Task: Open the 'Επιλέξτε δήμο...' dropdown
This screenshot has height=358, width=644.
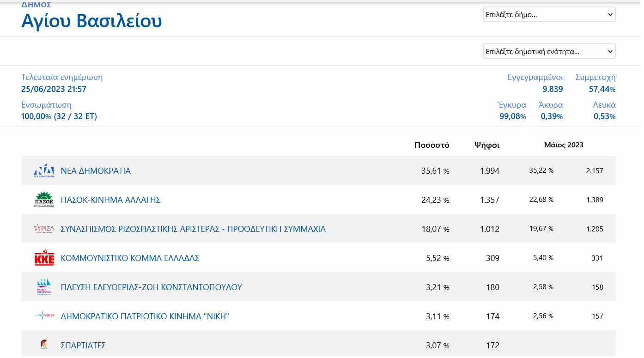Action: 549,14
